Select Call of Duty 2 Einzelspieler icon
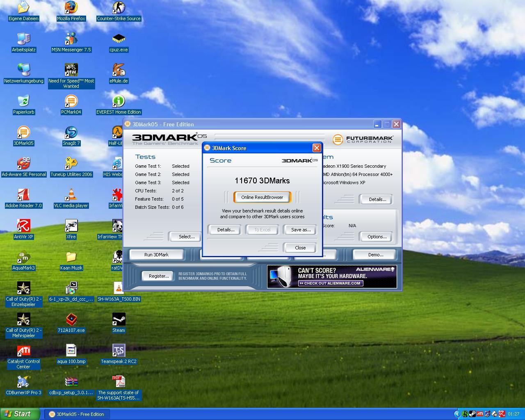This screenshot has height=420, width=525. (23, 288)
